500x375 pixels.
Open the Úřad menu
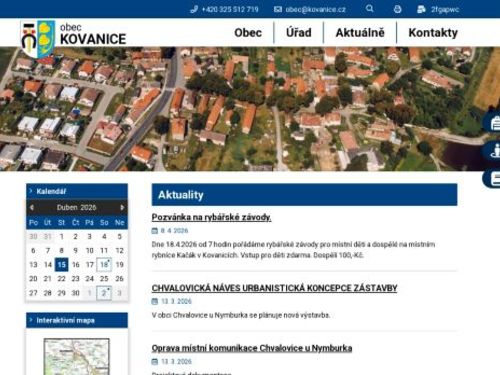[x=299, y=33]
